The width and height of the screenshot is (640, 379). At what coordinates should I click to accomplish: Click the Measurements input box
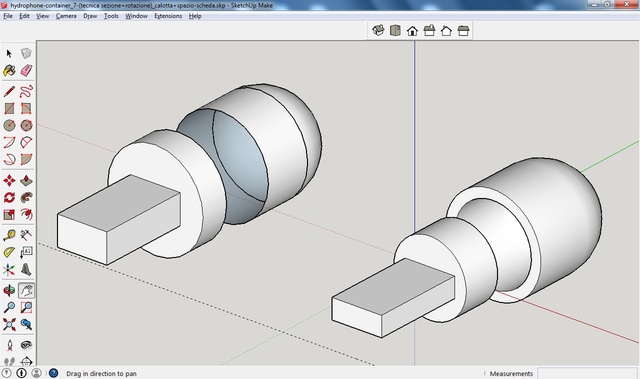(x=587, y=373)
